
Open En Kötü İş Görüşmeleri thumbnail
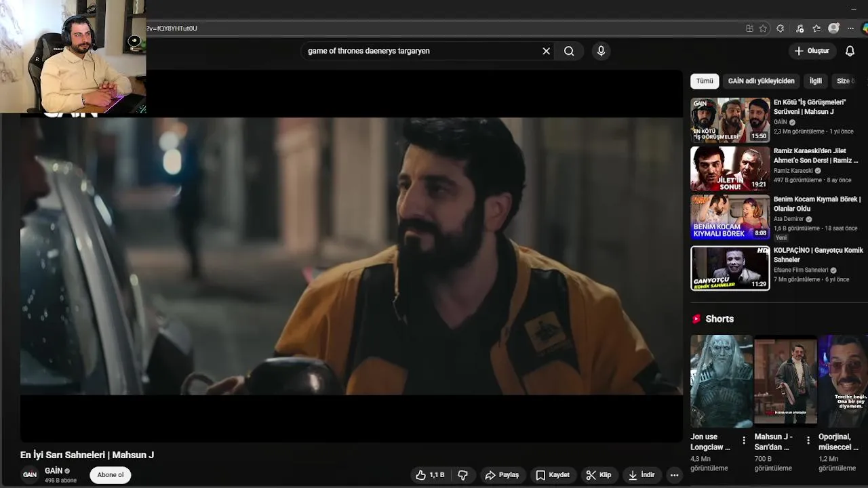tap(730, 120)
